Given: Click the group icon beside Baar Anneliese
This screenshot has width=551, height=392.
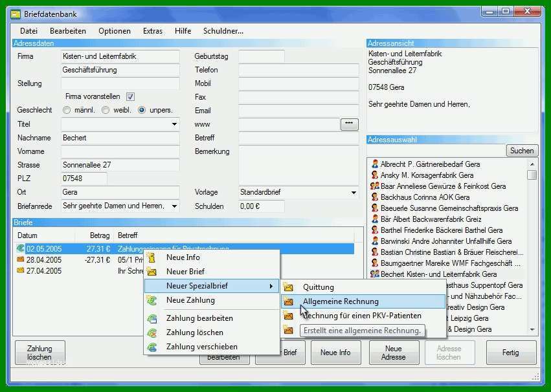Looking at the screenshot, I should click(375, 186).
